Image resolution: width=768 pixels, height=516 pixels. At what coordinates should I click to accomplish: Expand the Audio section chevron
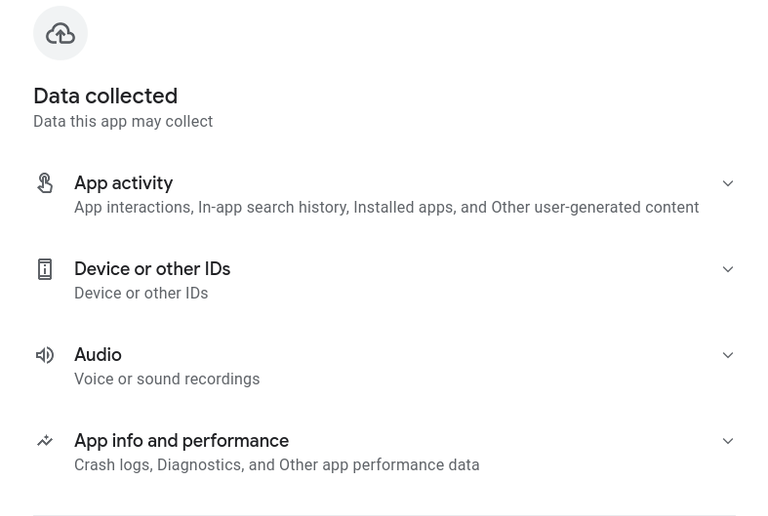point(728,355)
